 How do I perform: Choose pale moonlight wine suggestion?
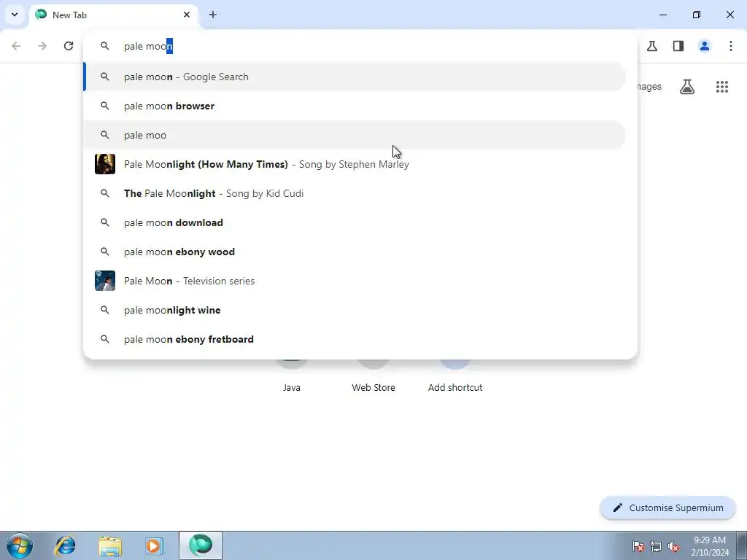[355, 310]
